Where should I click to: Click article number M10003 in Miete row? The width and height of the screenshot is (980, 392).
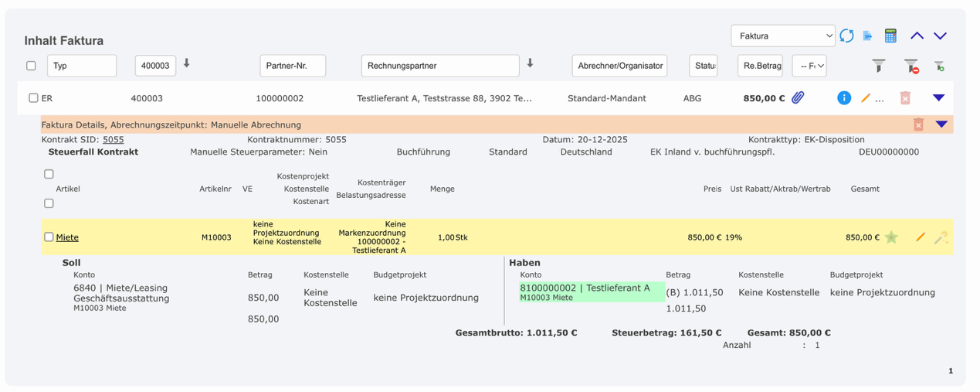[x=216, y=237]
